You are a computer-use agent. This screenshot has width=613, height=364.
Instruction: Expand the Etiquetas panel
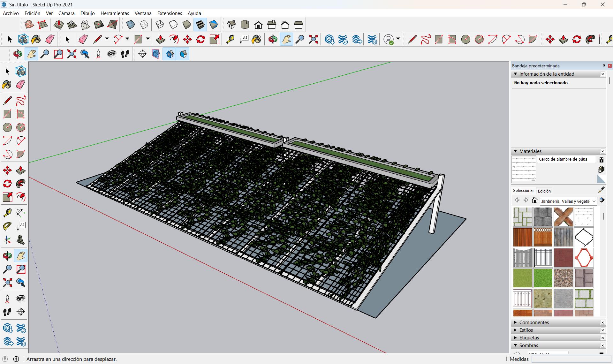click(529, 338)
